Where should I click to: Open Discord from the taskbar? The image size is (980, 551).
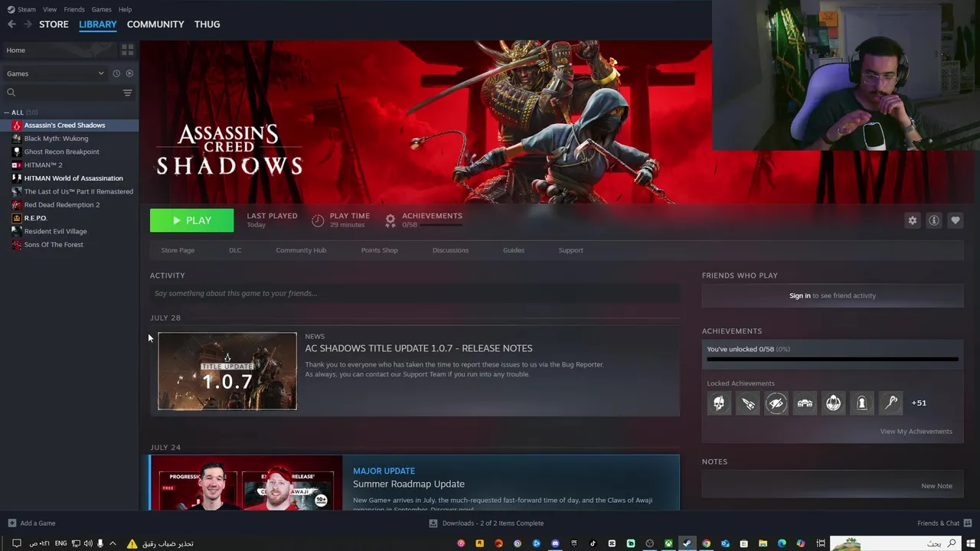point(555,543)
